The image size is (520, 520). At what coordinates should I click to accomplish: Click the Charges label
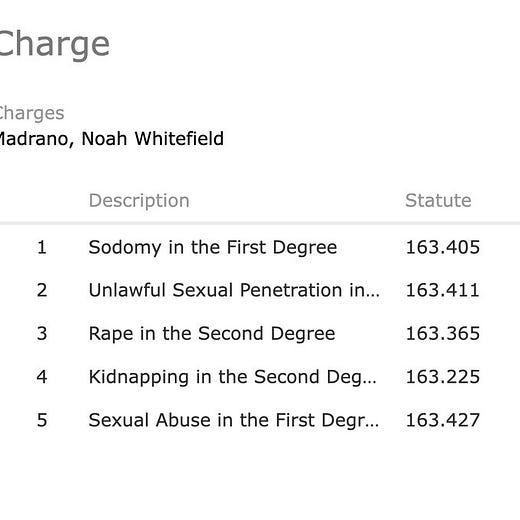pyautogui.click(x=32, y=113)
